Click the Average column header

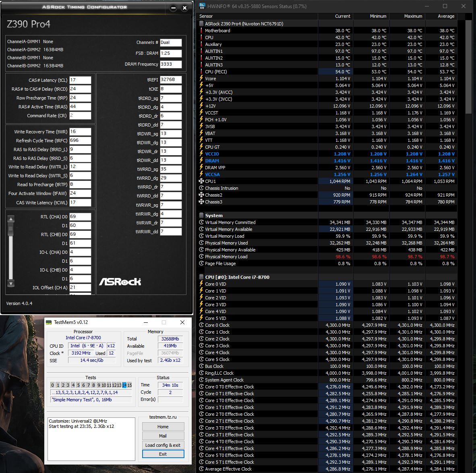coord(441,16)
